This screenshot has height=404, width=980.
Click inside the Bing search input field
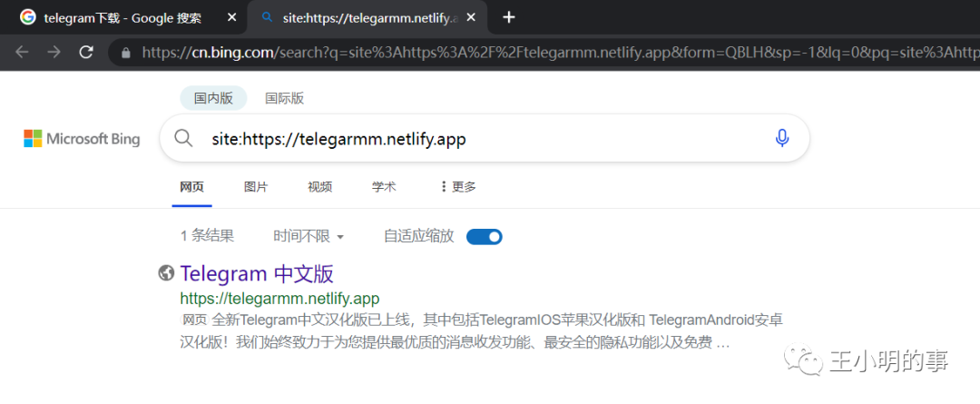click(x=485, y=138)
